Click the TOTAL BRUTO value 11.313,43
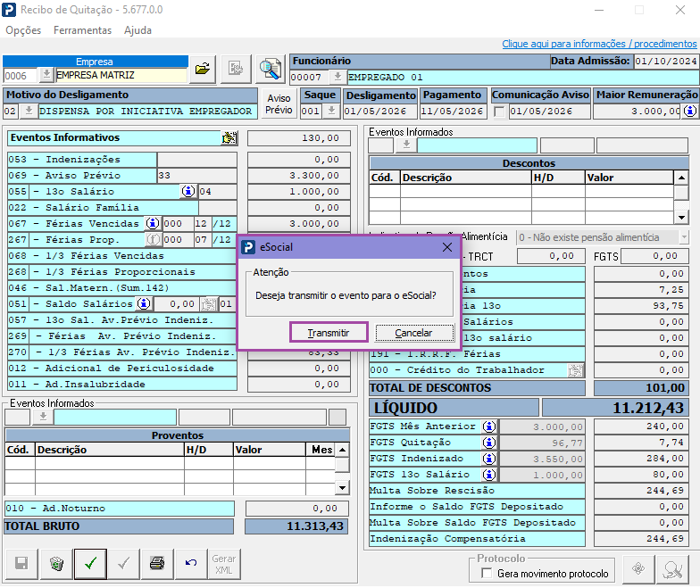This screenshot has height=588, width=700. pyautogui.click(x=296, y=526)
